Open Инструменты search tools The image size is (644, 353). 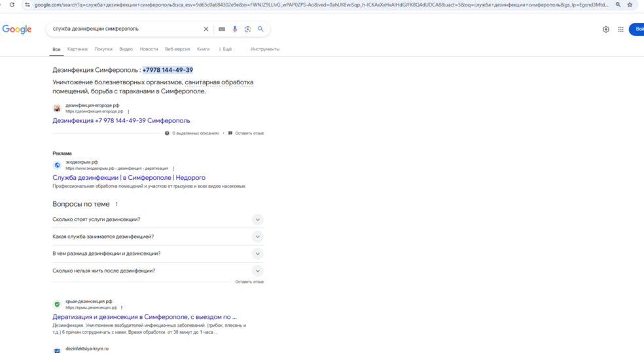point(265,49)
